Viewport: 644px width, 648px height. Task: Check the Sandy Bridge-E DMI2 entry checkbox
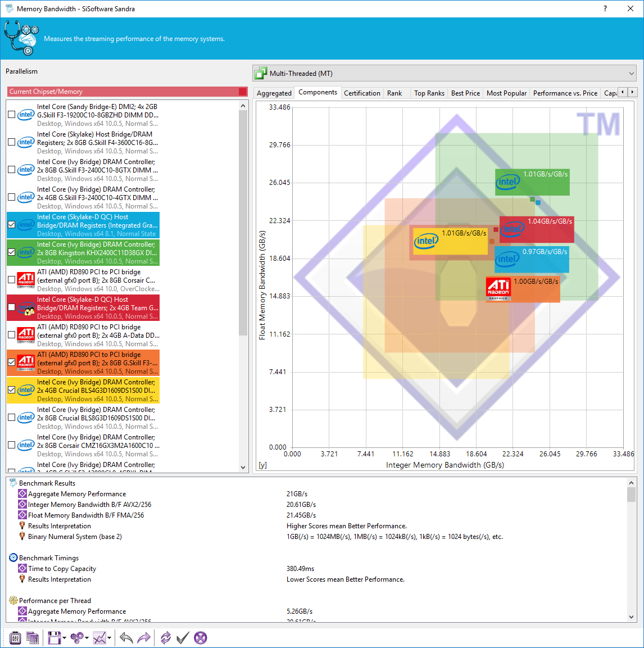coord(12,115)
